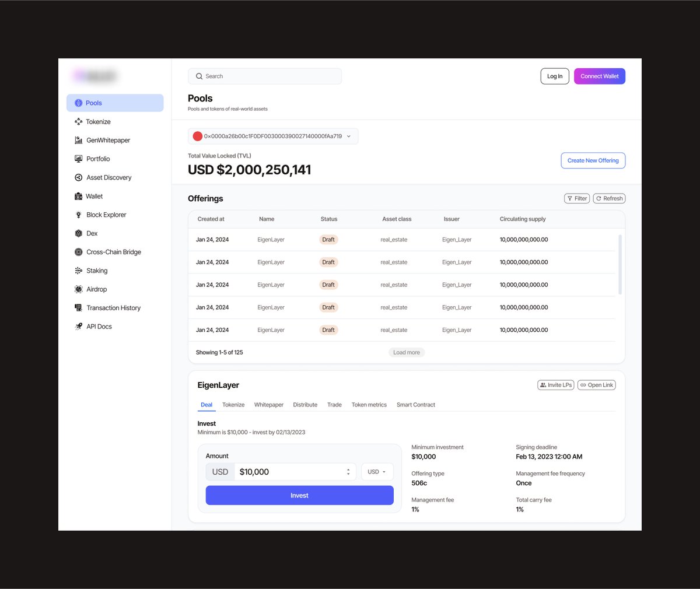
Task: Click the Staking sidebar icon
Action: (78, 271)
